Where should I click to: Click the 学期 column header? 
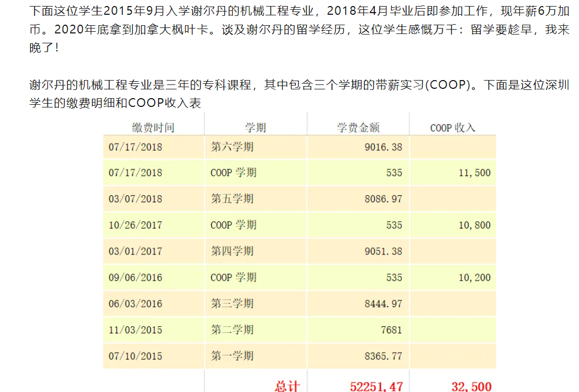(255, 128)
